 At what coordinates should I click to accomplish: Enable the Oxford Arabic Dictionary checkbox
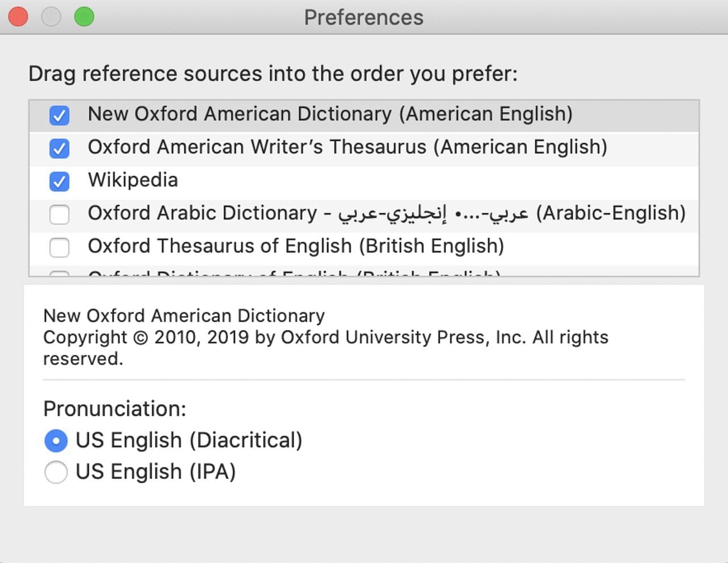pyautogui.click(x=59, y=214)
